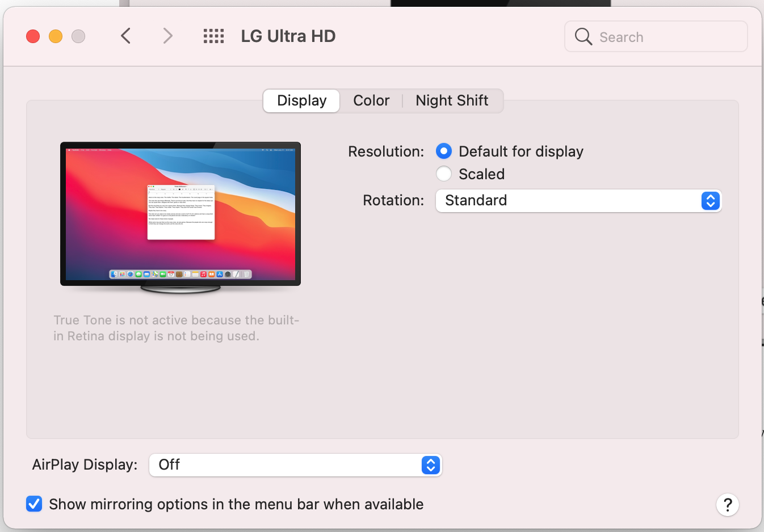Image resolution: width=764 pixels, height=532 pixels.
Task: Click the blue arrows on the Rotation menu
Action: tap(710, 201)
